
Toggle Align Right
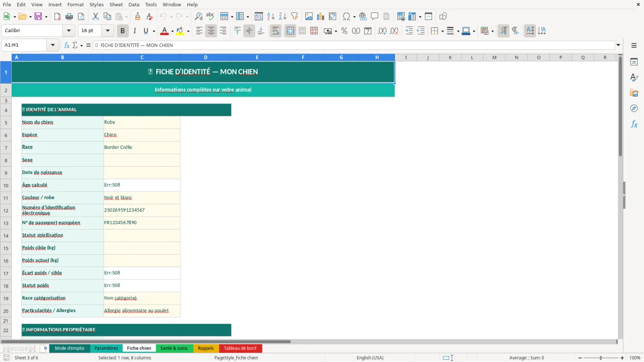pos(223,31)
